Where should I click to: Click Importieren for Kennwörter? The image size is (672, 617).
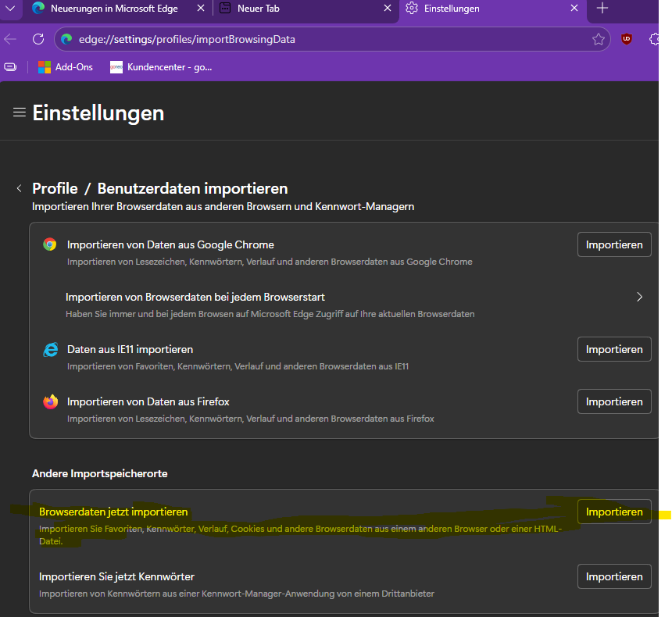(614, 576)
